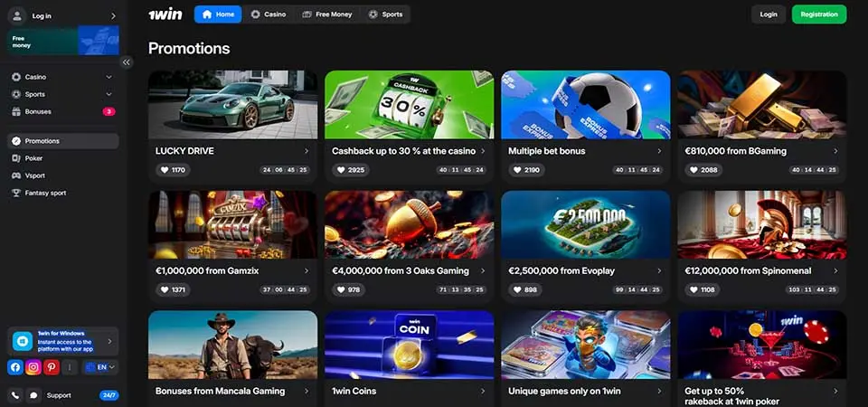This screenshot has width=868, height=407.
Task: Click the green Porsche LUCKY DRIVE image
Action: pos(233,105)
